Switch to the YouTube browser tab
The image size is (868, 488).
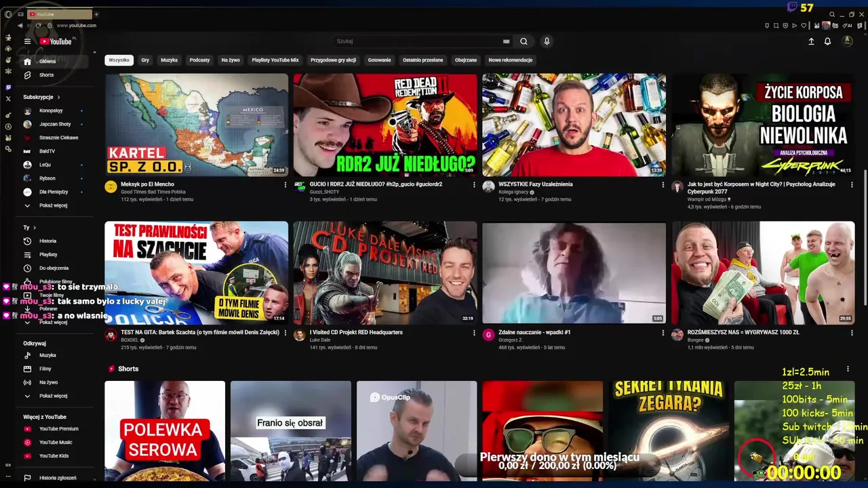(60, 14)
